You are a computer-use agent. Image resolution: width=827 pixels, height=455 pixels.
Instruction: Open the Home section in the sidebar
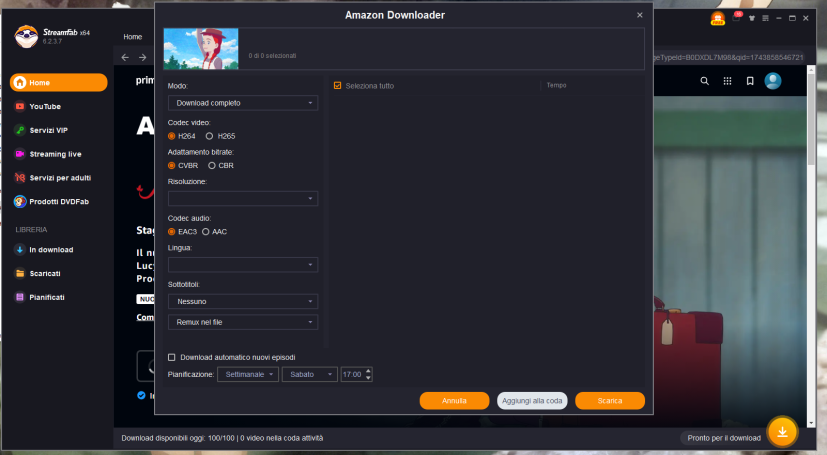pyautogui.click(x=59, y=82)
